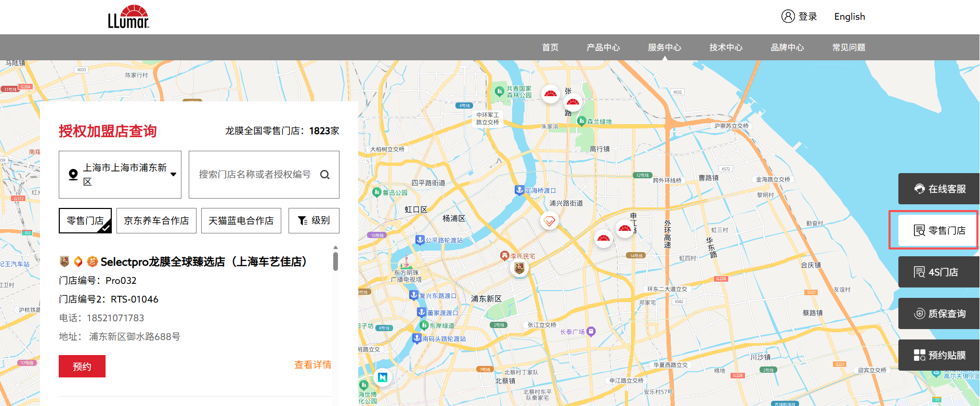Click the teal N map marker near 北蔡
Image resolution: width=980 pixels, height=406 pixels.
pyautogui.click(x=383, y=377)
